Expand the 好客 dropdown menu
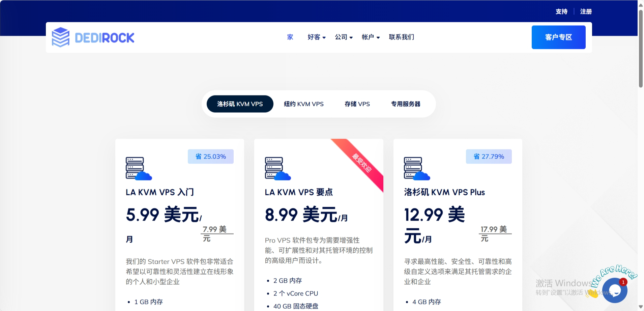 point(316,37)
